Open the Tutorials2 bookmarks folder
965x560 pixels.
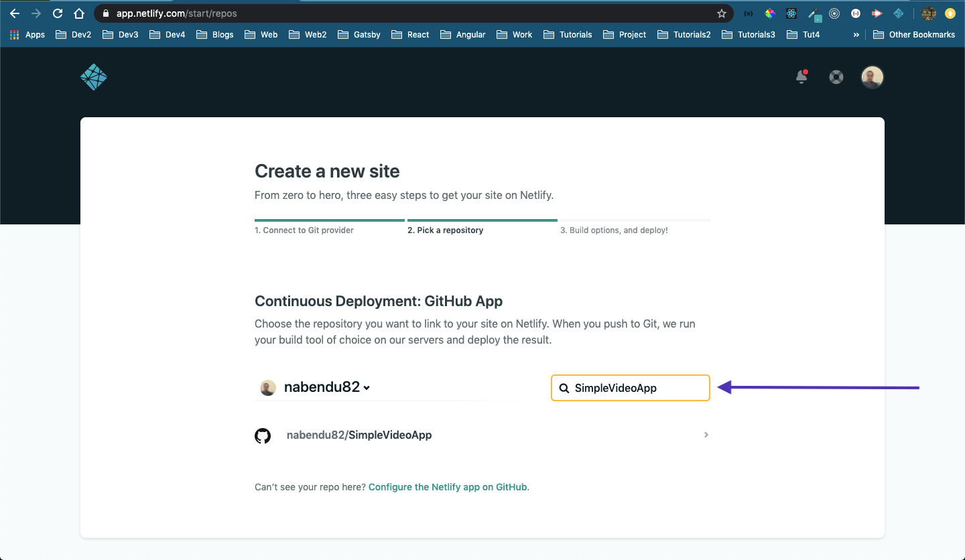coord(684,35)
